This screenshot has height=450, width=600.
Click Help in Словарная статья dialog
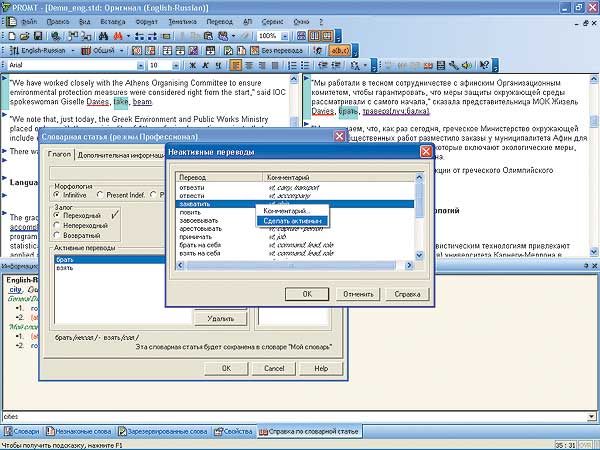(x=321, y=368)
